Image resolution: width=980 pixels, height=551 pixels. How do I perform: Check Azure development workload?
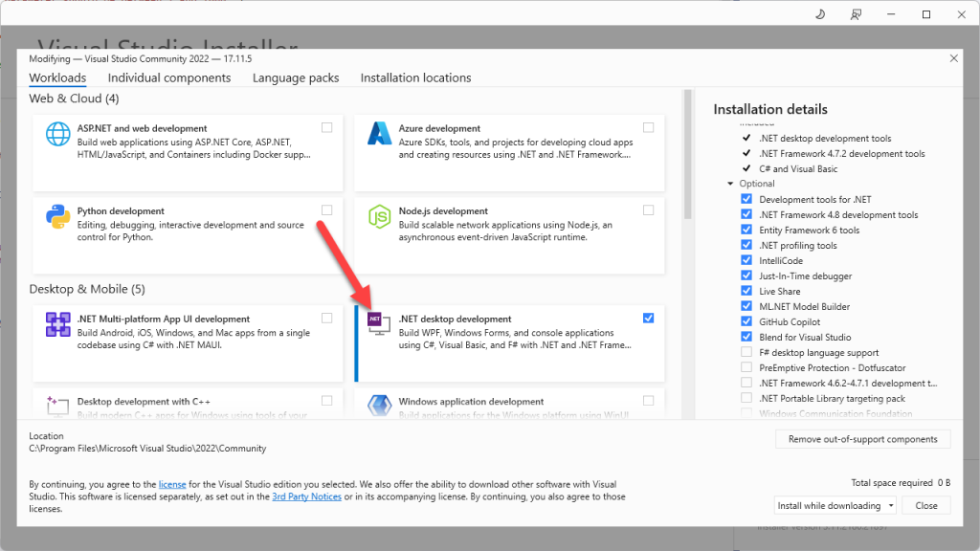648,127
